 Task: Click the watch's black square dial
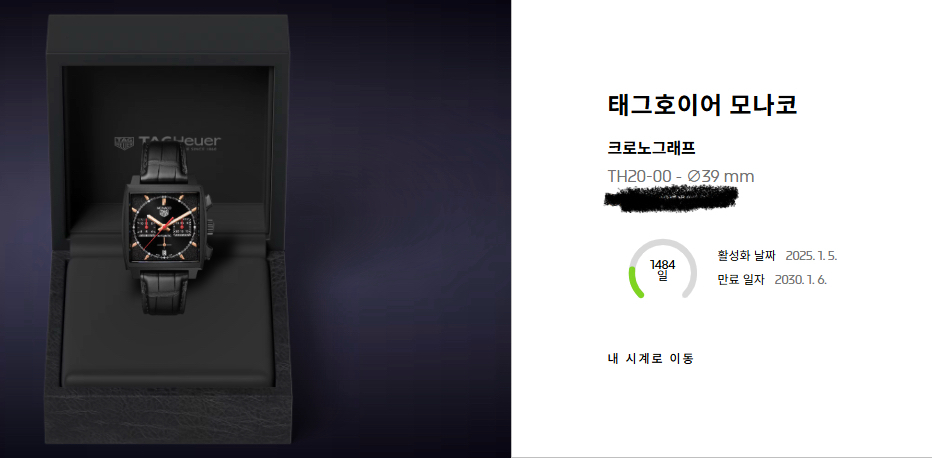(x=165, y=227)
